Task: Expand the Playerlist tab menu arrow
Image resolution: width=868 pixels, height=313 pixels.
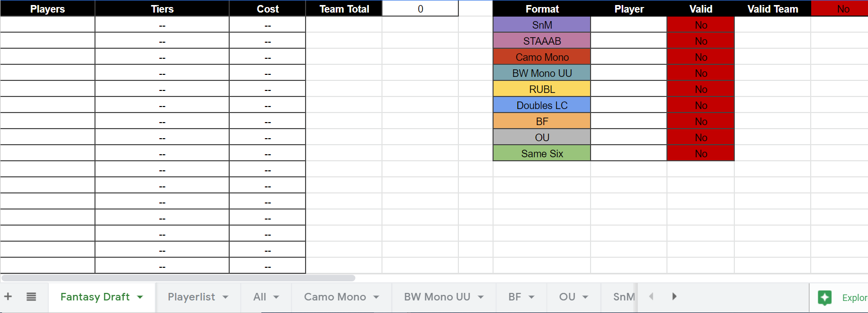Action: coord(226,297)
